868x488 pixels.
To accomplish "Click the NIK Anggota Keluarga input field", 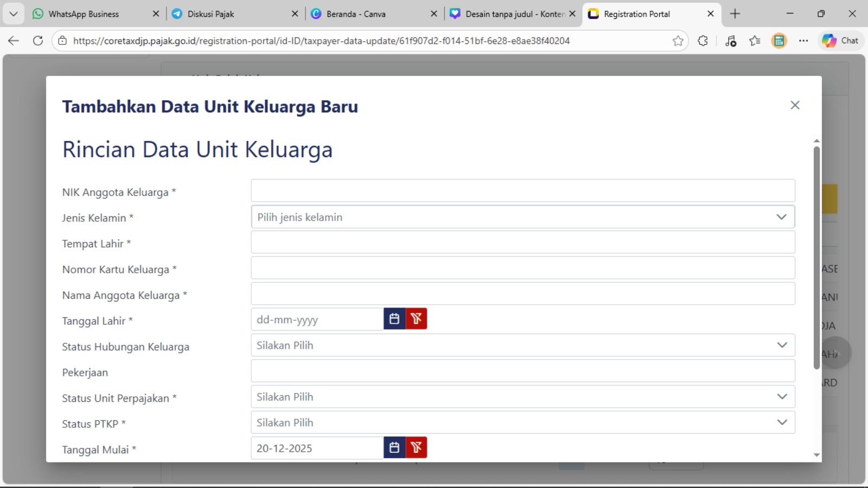I will pyautogui.click(x=522, y=191).
